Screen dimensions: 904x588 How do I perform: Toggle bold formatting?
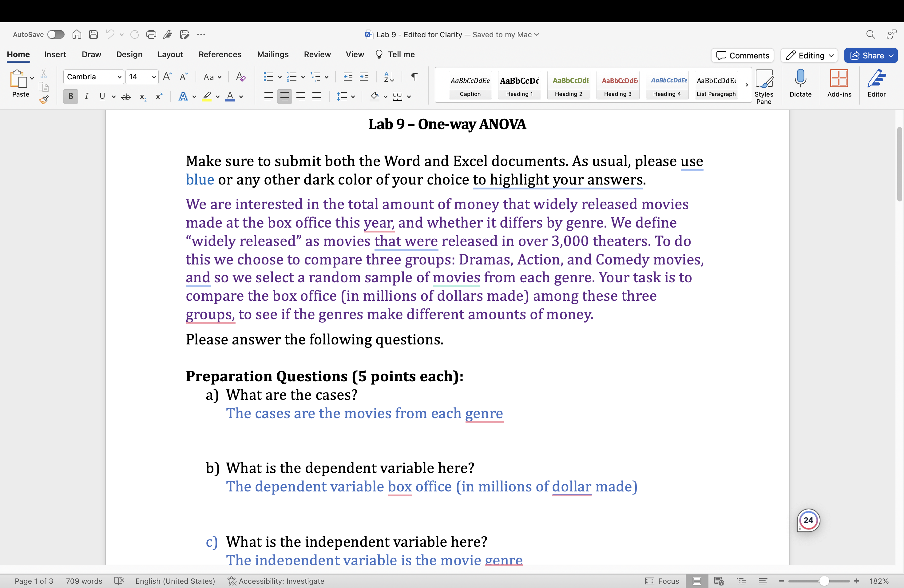click(70, 96)
